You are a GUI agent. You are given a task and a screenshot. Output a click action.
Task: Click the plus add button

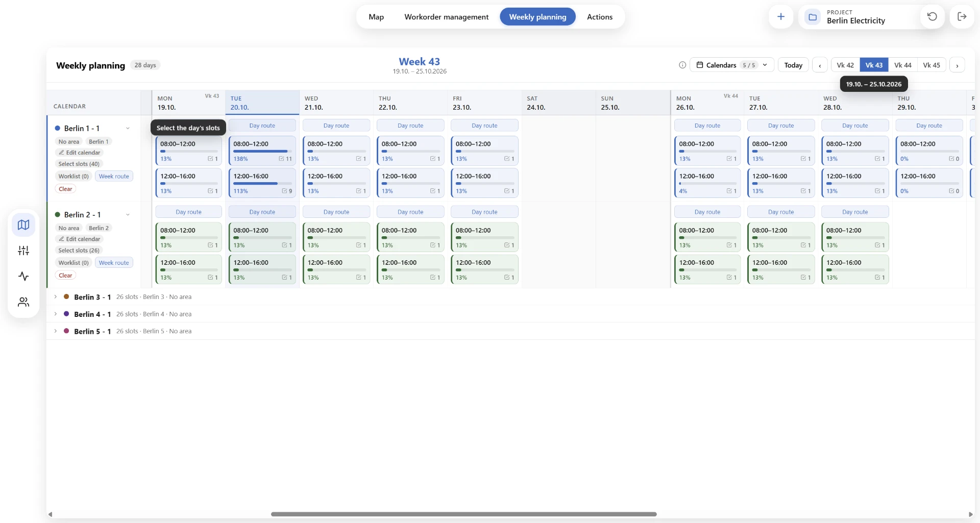click(780, 17)
